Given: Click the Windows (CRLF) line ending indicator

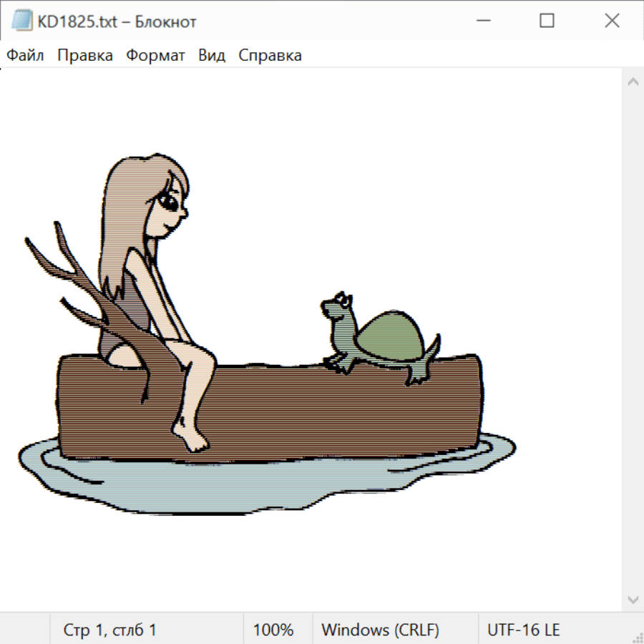Looking at the screenshot, I should pyautogui.click(x=380, y=630).
